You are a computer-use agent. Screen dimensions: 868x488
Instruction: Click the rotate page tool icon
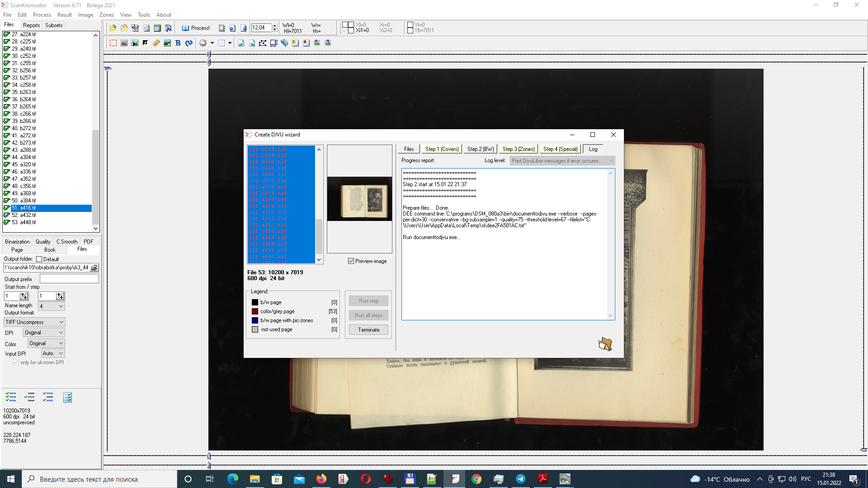click(x=189, y=43)
